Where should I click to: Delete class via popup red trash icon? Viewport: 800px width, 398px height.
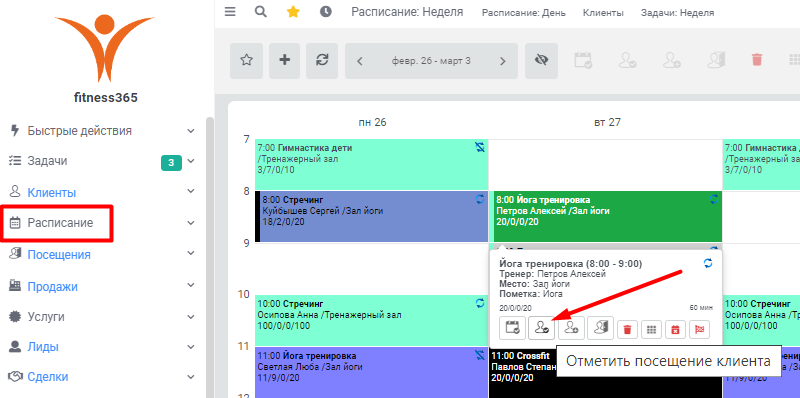click(627, 330)
